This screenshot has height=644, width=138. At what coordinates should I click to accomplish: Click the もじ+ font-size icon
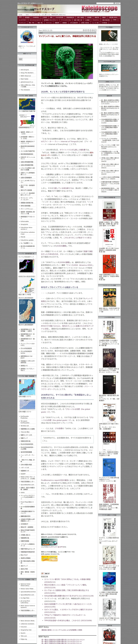click(95, 30)
